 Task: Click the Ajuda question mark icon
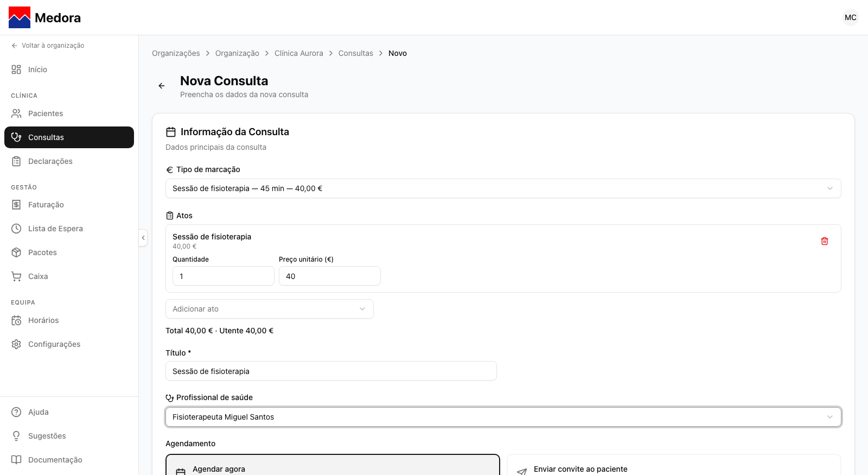(16, 412)
